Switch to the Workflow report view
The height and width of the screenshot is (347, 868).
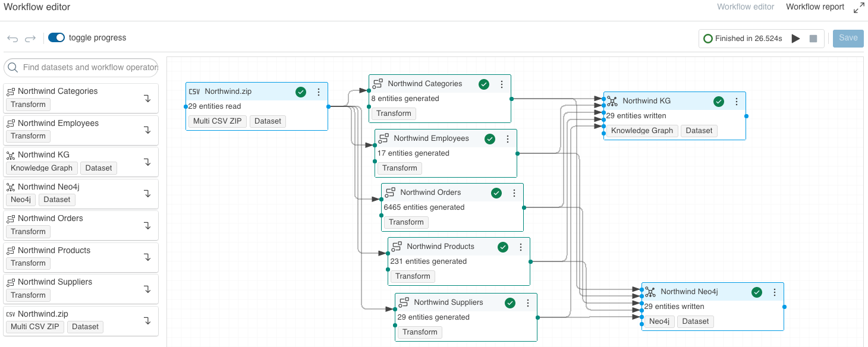point(815,7)
